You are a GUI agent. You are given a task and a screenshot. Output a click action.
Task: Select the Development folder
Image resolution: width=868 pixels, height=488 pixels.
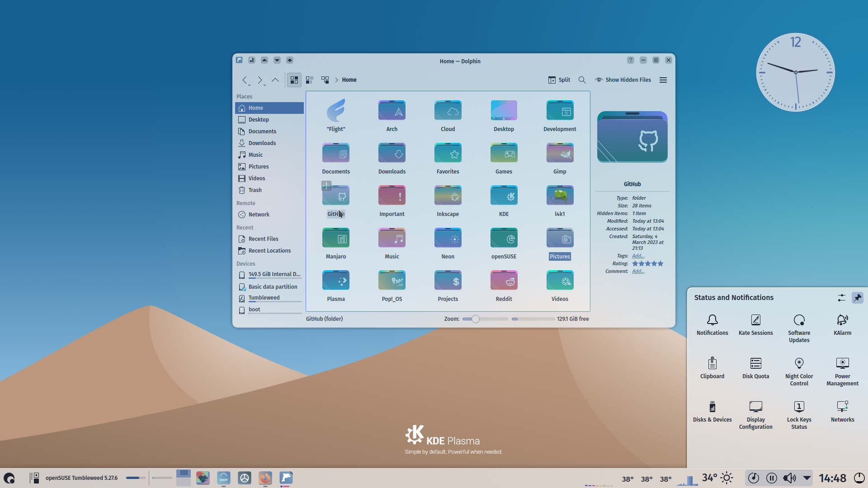tap(560, 116)
